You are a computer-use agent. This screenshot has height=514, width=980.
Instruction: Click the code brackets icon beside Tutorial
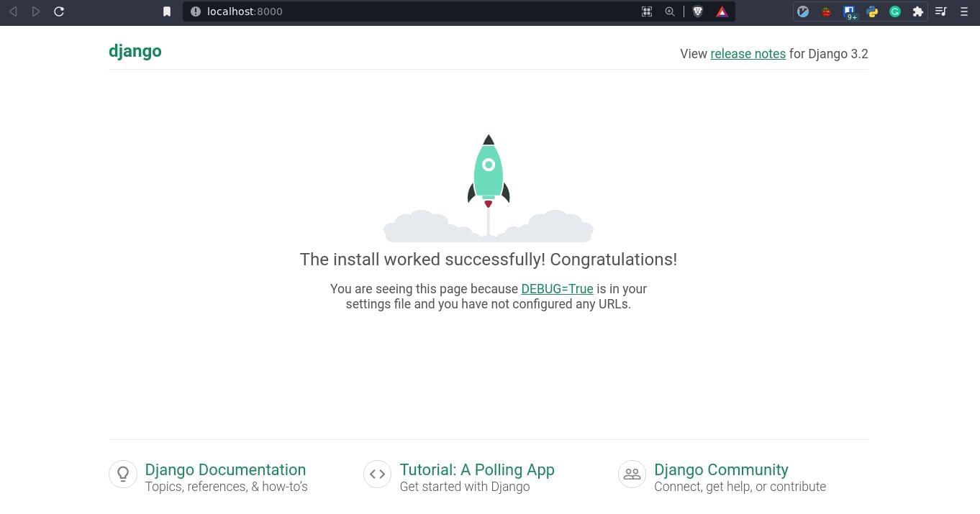point(377,474)
